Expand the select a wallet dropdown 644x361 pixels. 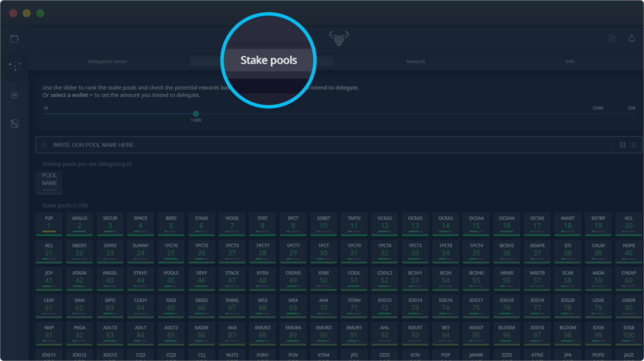tap(72, 95)
